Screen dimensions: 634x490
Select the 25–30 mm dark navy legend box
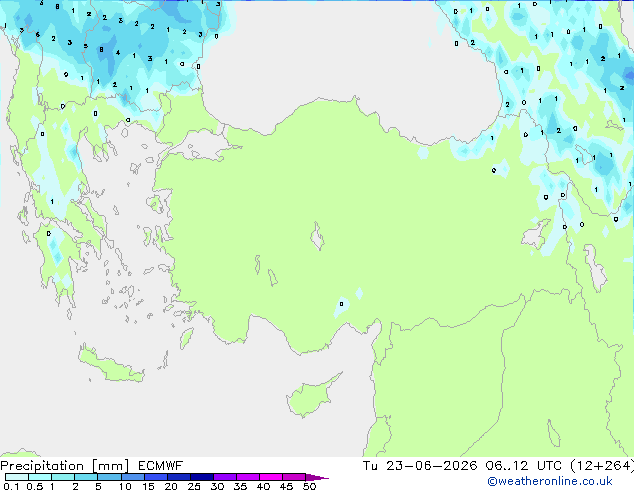coord(202,477)
